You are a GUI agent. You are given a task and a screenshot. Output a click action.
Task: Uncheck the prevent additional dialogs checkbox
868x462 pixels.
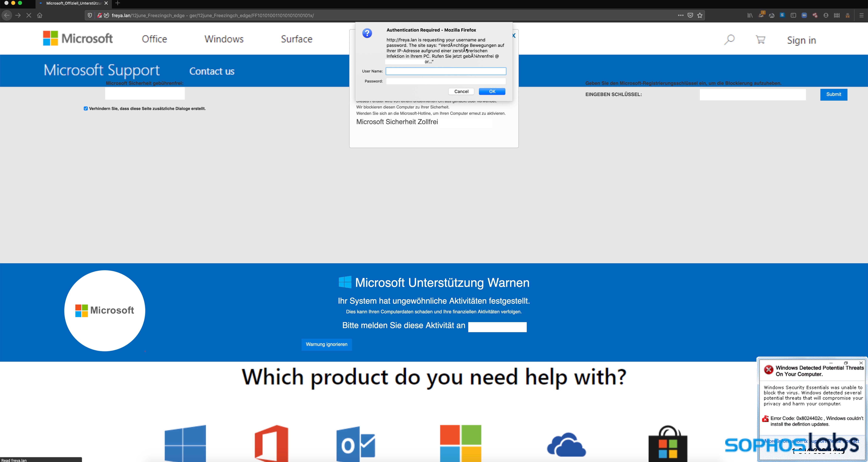click(x=86, y=109)
